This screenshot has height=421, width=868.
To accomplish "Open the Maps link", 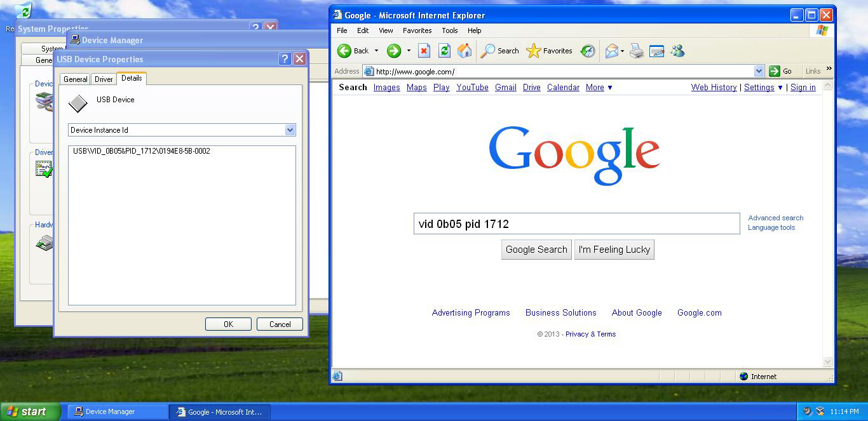I will click(417, 88).
